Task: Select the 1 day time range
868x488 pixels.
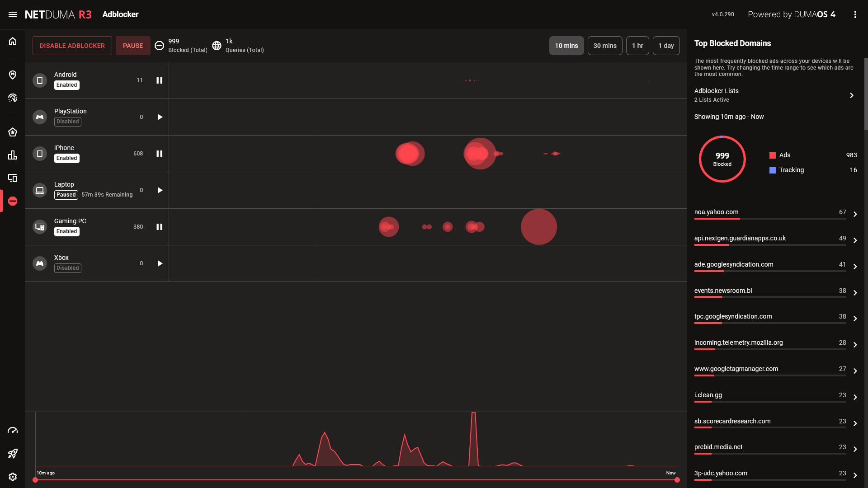Action: (x=666, y=46)
